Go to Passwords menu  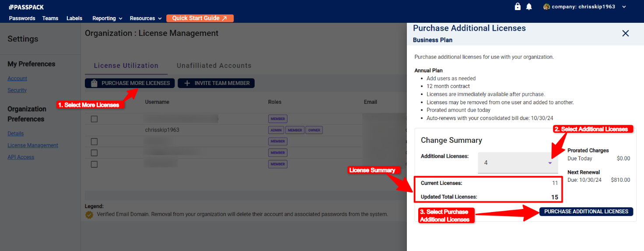point(22,18)
